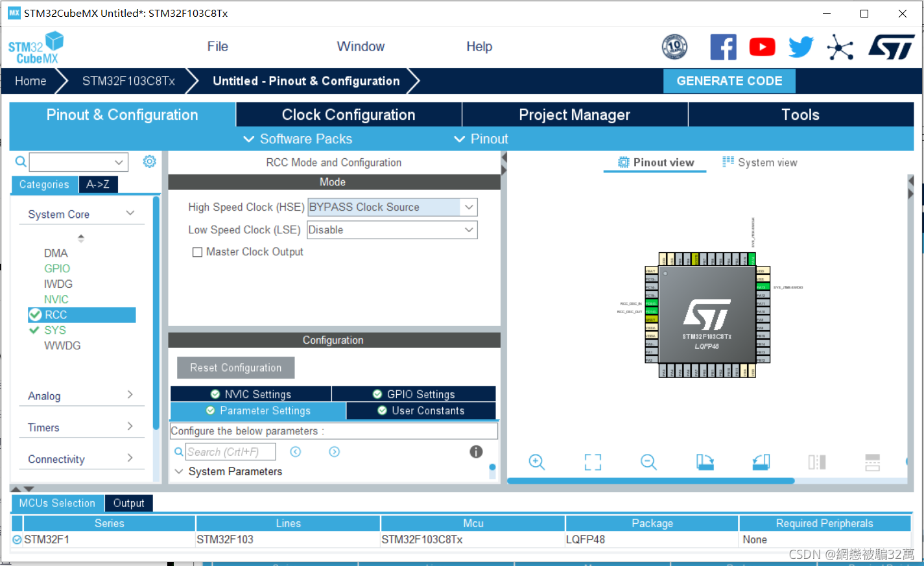Collapse the System Parameters section
The height and width of the screenshot is (566, 924).
(180, 471)
